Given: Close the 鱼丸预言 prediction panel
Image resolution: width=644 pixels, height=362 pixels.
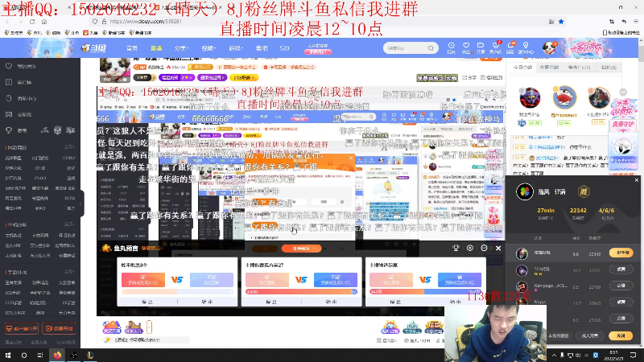Looking at the screenshot, I should 498,248.
